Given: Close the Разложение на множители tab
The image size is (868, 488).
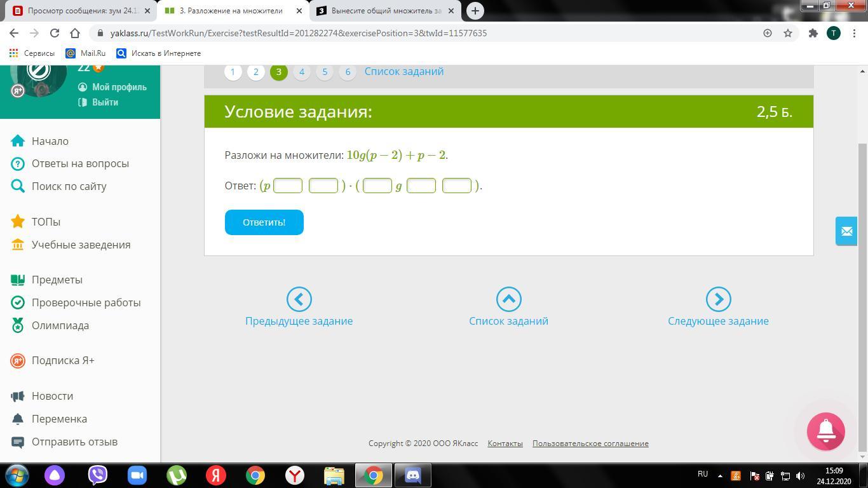Looking at the screenshot, I should [299, 11].
